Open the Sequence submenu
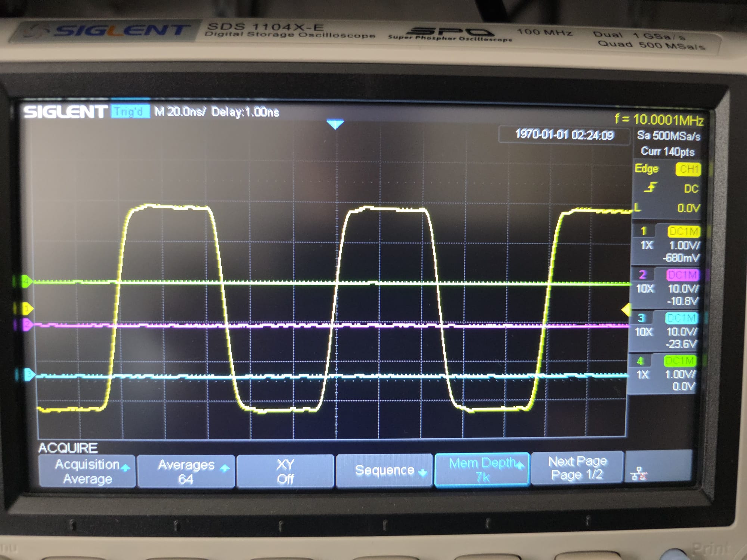Viewport: 747px width, 560px height. [385, 470]
